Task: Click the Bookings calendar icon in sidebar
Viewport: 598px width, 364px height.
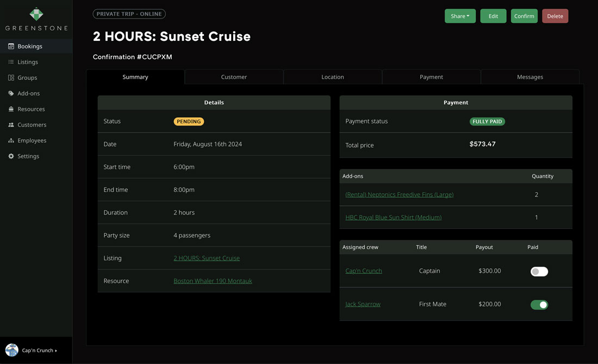Action: click(x=11, y=47)
